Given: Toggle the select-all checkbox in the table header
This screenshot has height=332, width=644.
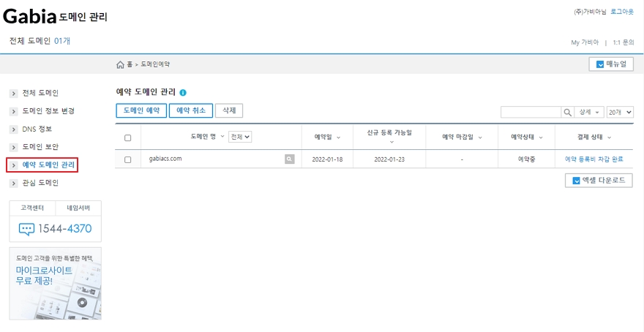Looking at the screenshot, I should (x=127, y=137).
